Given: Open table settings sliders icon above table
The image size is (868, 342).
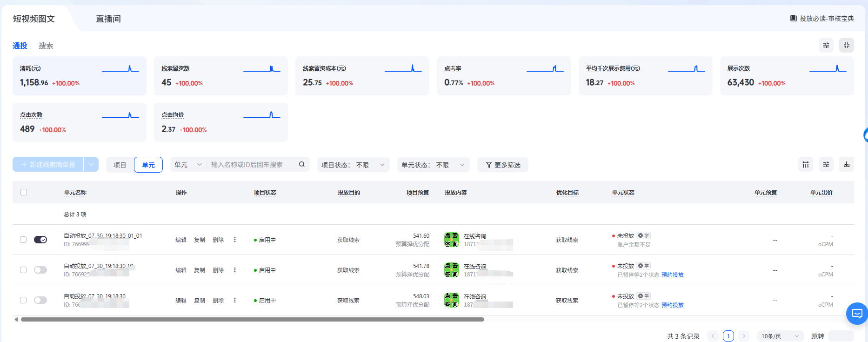Looking at the screenshot, I should (826, 164).
